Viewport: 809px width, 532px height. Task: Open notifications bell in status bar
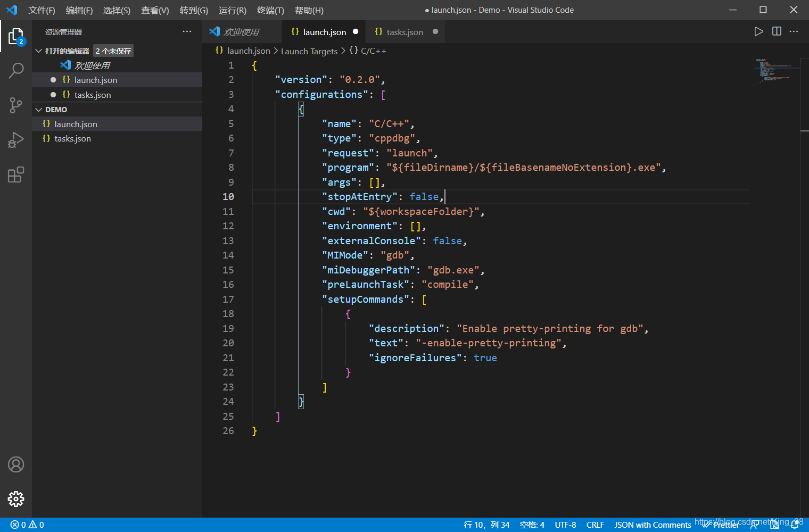(x=795, y=525)
